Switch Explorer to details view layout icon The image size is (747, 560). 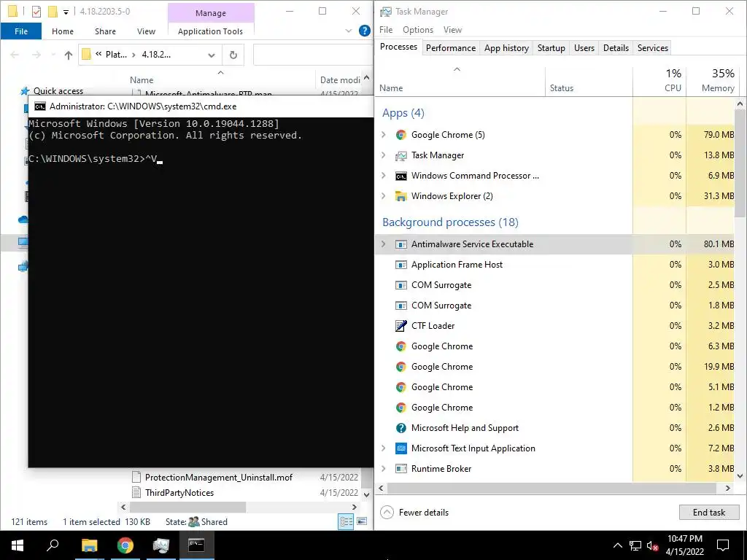346,521
